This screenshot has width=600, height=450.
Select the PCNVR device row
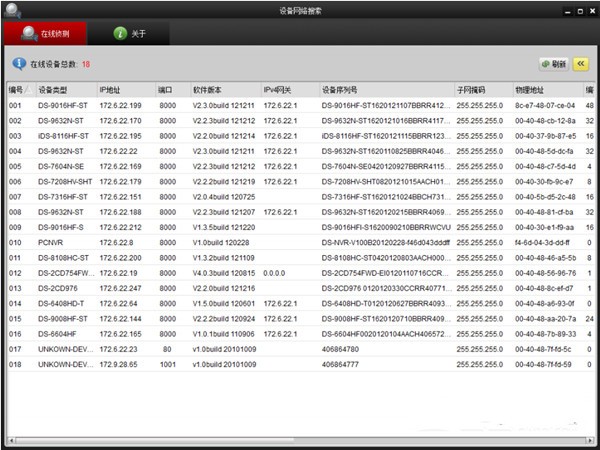tap(52, 241)
